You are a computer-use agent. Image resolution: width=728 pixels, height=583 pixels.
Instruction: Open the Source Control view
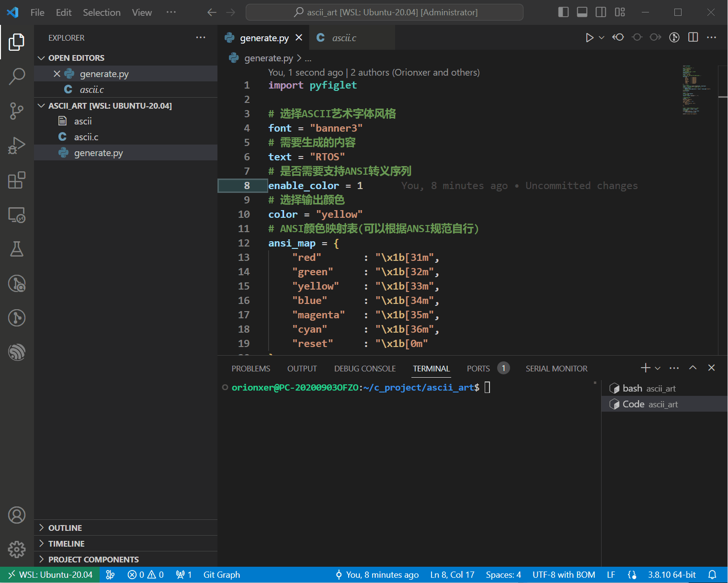click(17, 111)
